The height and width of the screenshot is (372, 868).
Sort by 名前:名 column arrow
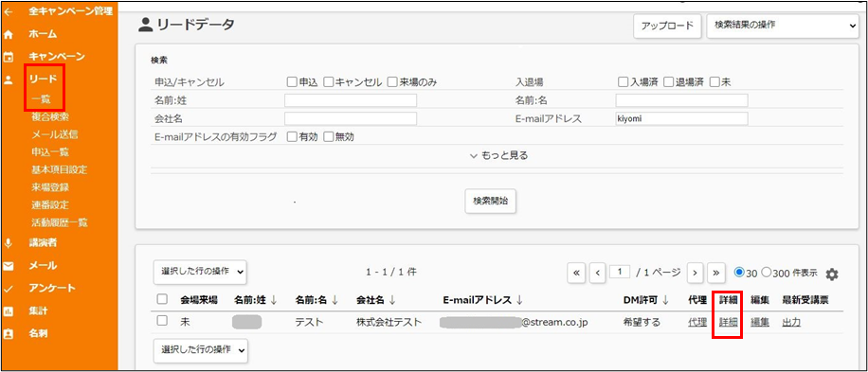[x=335, y=300]
